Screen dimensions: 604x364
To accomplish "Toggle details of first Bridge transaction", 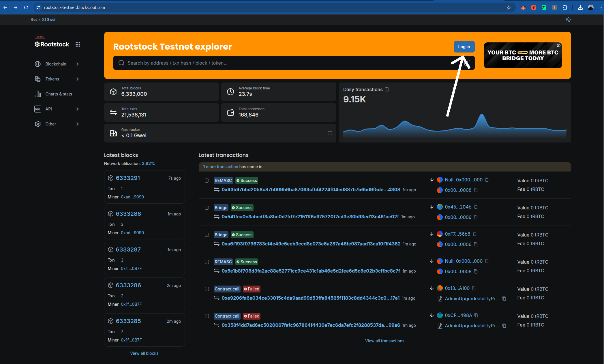I will pos(207,208).
